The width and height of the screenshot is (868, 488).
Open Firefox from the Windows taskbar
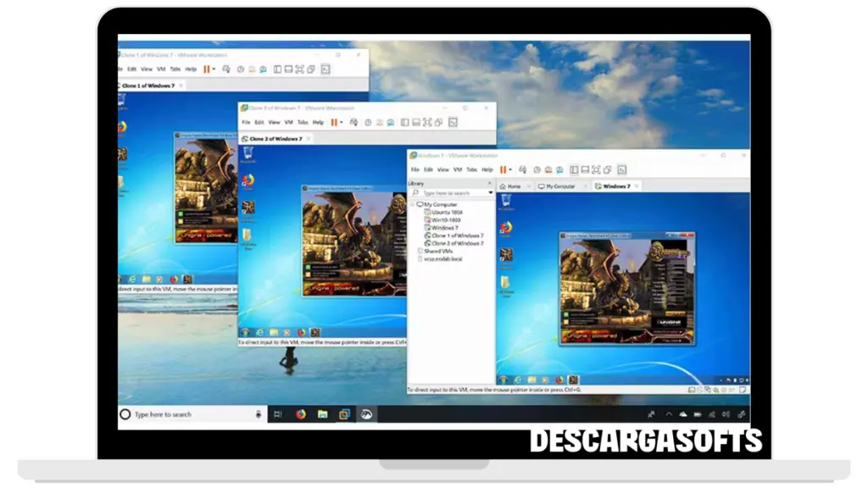coord(300,414)
